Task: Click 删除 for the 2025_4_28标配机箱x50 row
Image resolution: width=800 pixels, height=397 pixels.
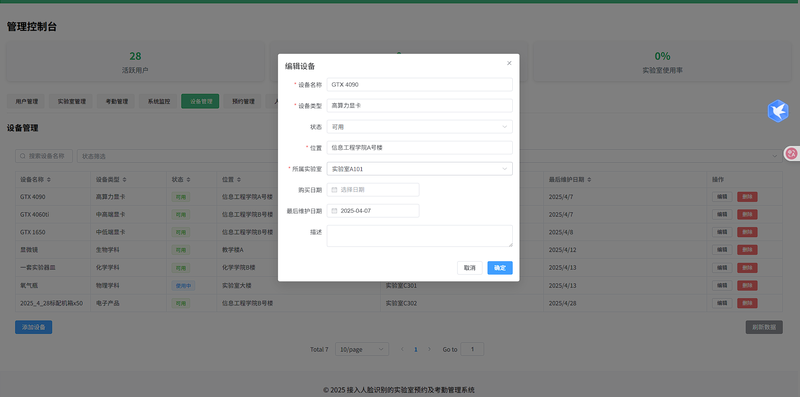Action: tap(747, 303)
